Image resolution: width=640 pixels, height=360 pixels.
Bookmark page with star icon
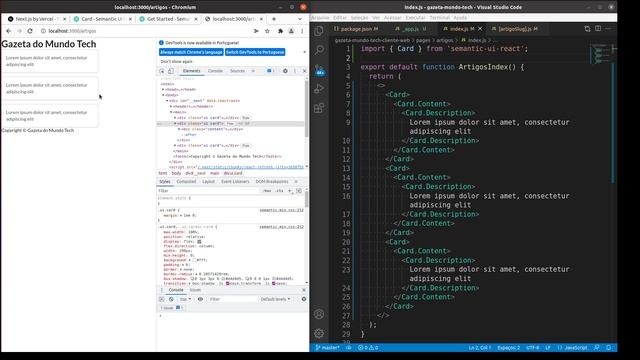[x=267, y=31]
